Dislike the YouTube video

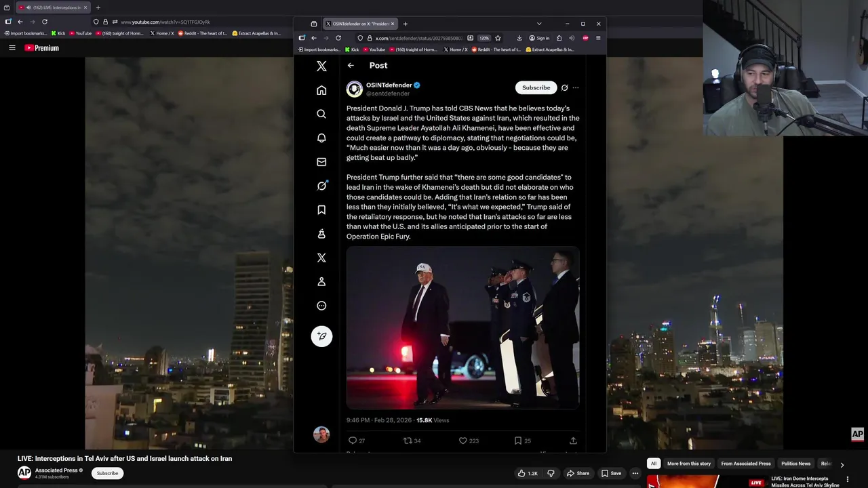(x=551, y=473)
